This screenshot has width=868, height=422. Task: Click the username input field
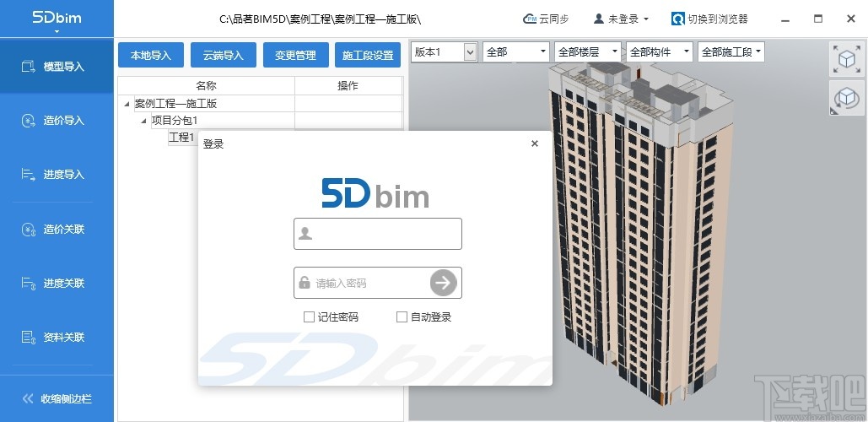tap(378, 234)
